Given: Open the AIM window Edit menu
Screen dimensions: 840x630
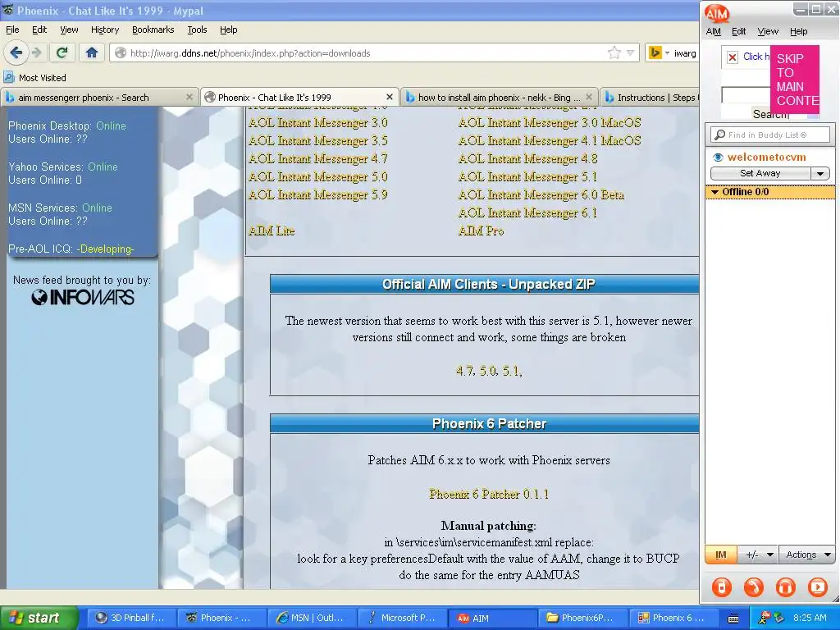Looking at the screenshot, I should click(x=739, y=31).
